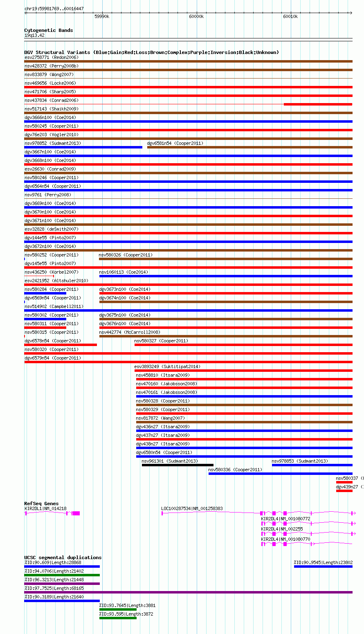Open dgv436n27 (Itsara2009) variant label
Image resolution: width=364 pixels, height=634 pixels.
[x=163, y=427]
